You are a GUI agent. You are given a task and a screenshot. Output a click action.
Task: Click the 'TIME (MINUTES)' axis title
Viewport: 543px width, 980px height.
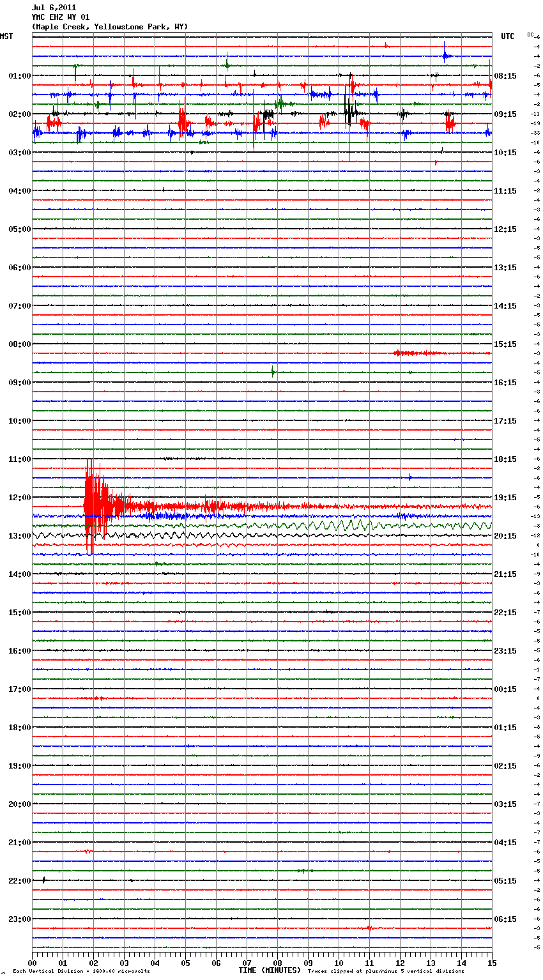[x=270, y=970]
